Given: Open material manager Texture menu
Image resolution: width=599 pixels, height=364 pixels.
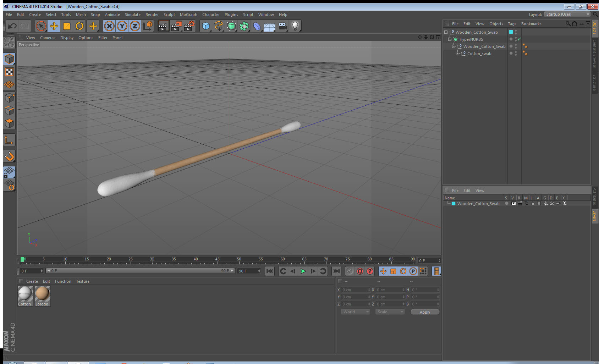Looking at the screenshot, I should (x=83, y=281).
